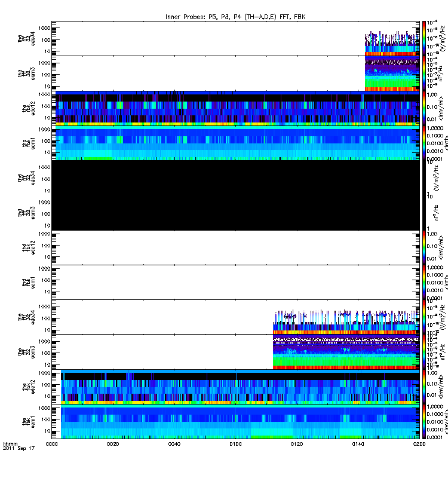Select the 'tha fff 32 scm3' panel label
The width and height of the screenshot is (448, 478).
(x=26, y=73)
